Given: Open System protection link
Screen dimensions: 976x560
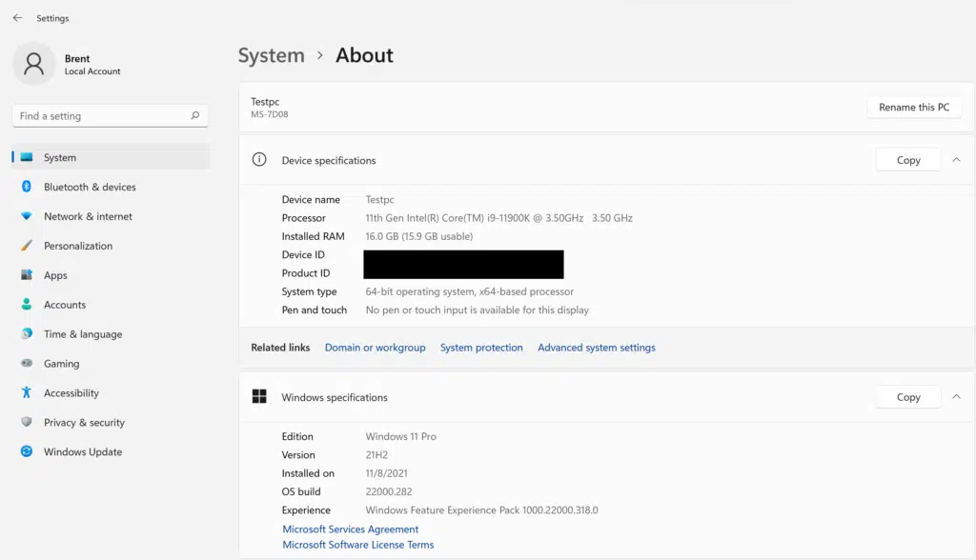Looking at the screenshot, I should point(481,348).
